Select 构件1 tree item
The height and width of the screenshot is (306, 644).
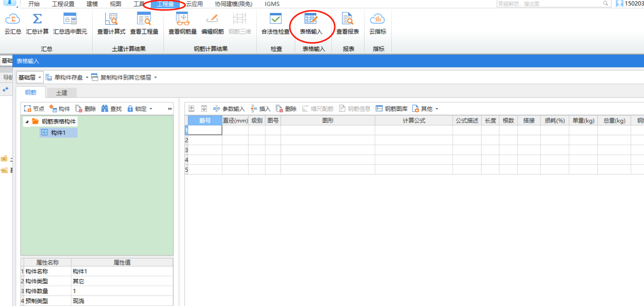(x=58, y=133)
